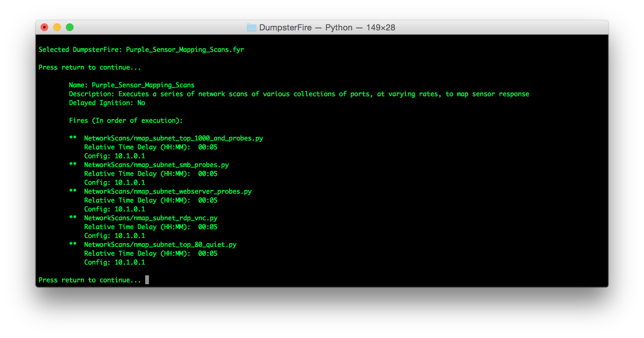This screenshot has height=338, width=644.
Task: Click 'Fires (In order of execution):' heading
Action: 126,121
